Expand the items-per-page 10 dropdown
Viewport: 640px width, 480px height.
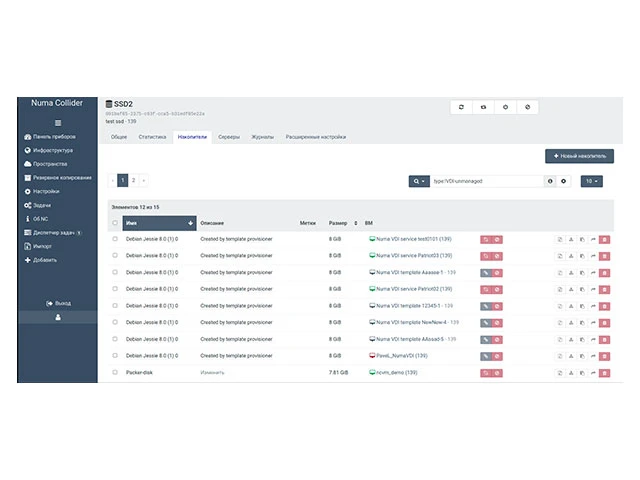[x=593, y=181]
